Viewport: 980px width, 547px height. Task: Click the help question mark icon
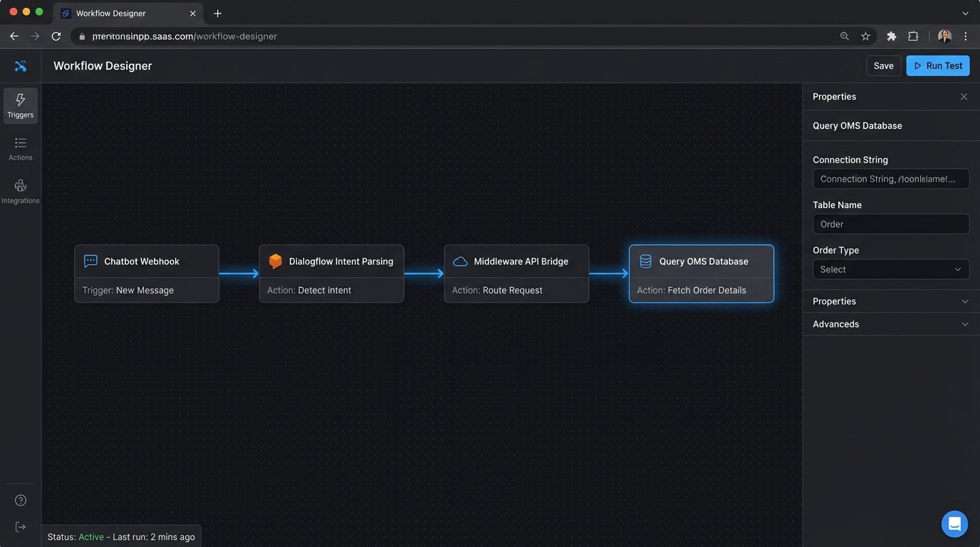pos(21,501)
